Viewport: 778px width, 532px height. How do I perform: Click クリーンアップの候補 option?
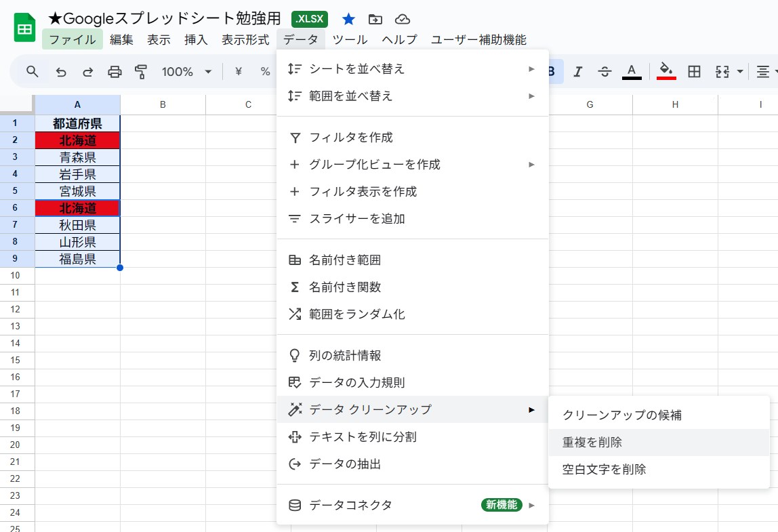click(621, 415)
